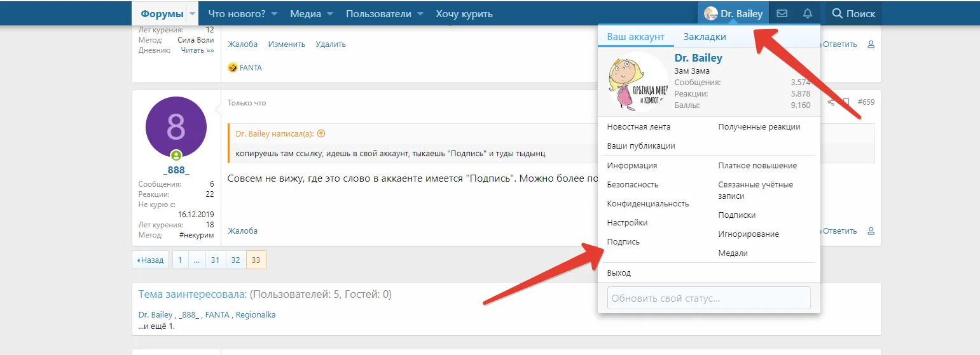The width and height of the screenshot is (980, 355).
Task: Click the large purple 8 avatar
Action: [x=176, y=127]
